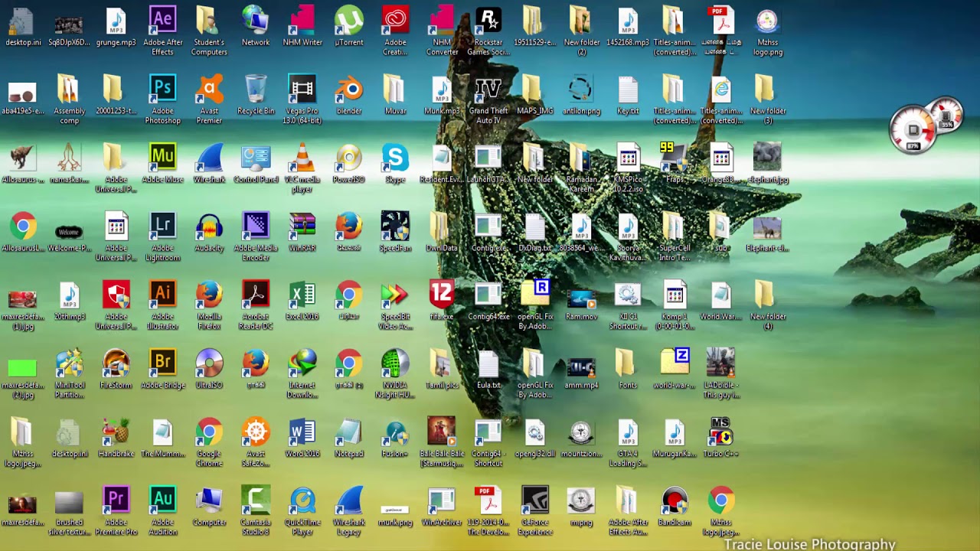Open UltraISO icon
This screenshot has height=551, width=980.
point(209,369)
